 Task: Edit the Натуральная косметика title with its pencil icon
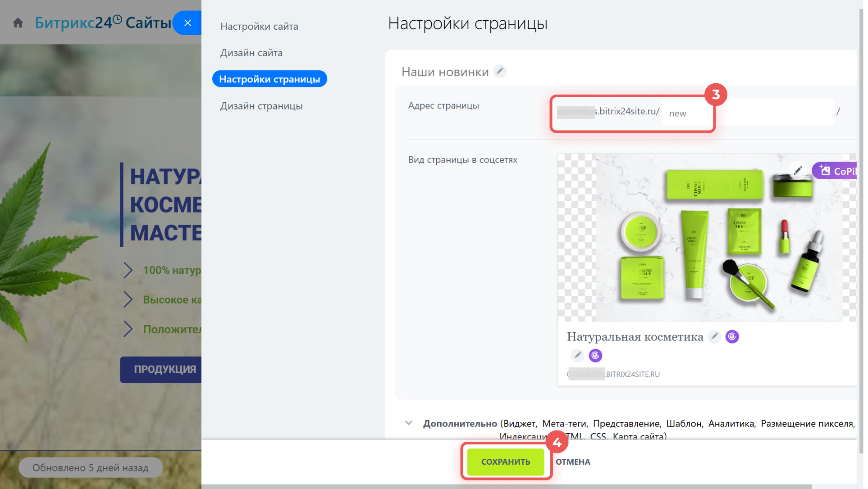click(x=714, y=336)
